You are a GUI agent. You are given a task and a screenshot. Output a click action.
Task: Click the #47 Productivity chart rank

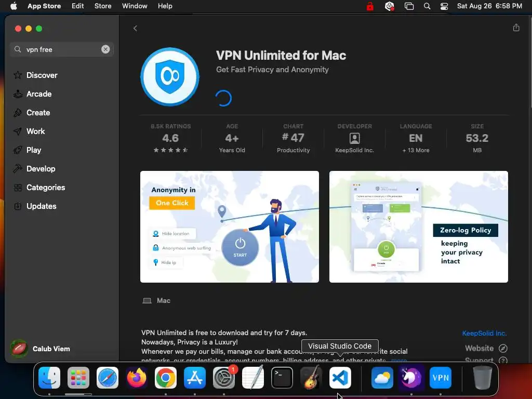(x=293, y=138)
